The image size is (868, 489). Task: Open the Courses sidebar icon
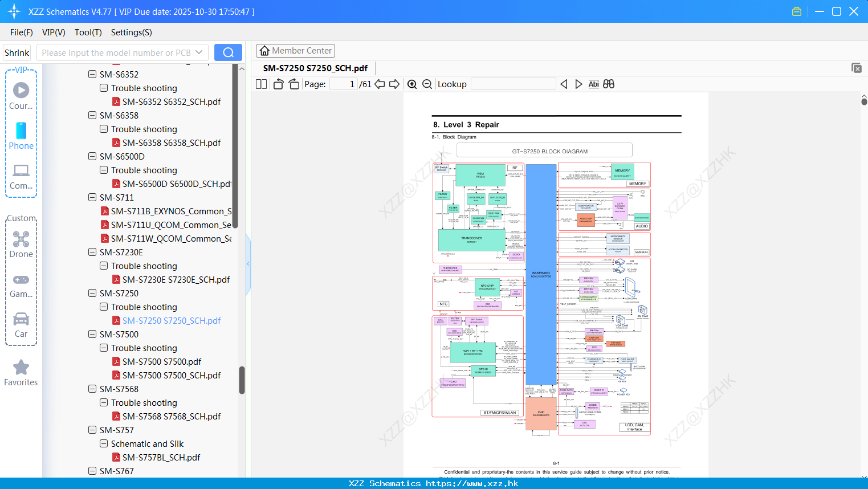pos(21,96)
